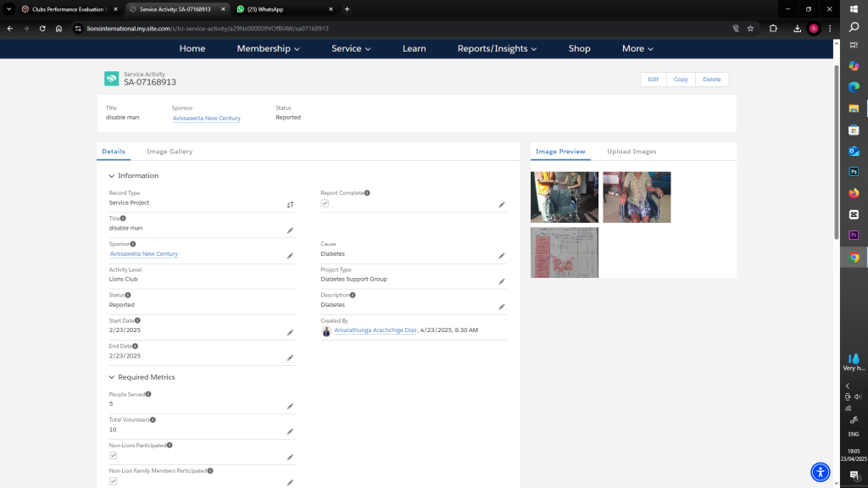Collapse the Required Metrics section
The width and height of the screenshot is (868, 488).
(111, 377)
